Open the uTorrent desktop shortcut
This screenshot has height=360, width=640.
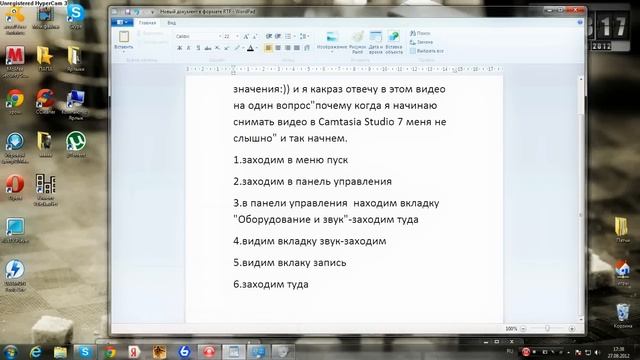pyautogui.click(x=76, y=144)
